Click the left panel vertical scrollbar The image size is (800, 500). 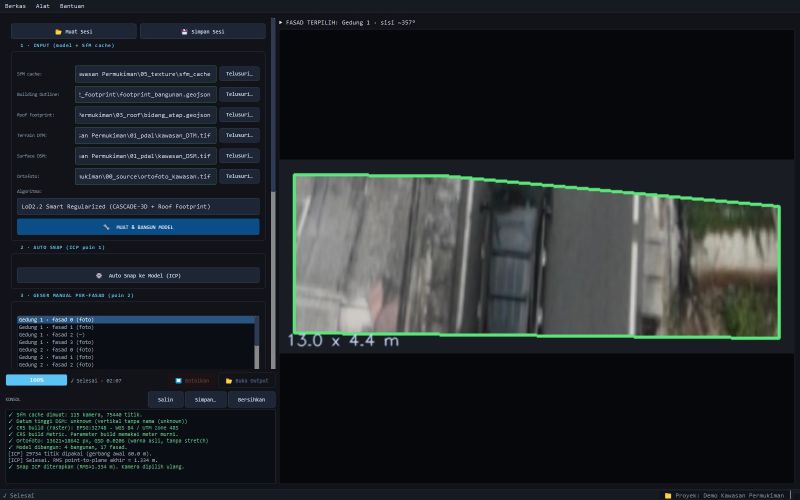coord(273,194)
